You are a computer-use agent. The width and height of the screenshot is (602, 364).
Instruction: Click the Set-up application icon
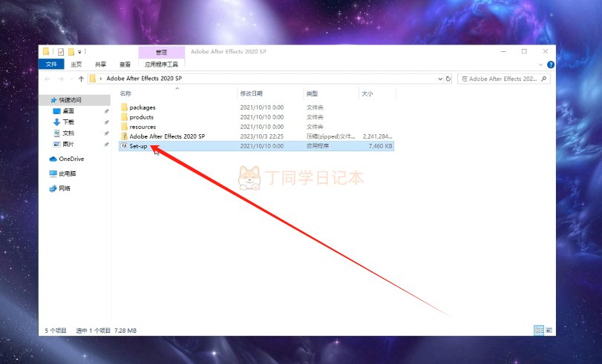click(x=124, y=146)
